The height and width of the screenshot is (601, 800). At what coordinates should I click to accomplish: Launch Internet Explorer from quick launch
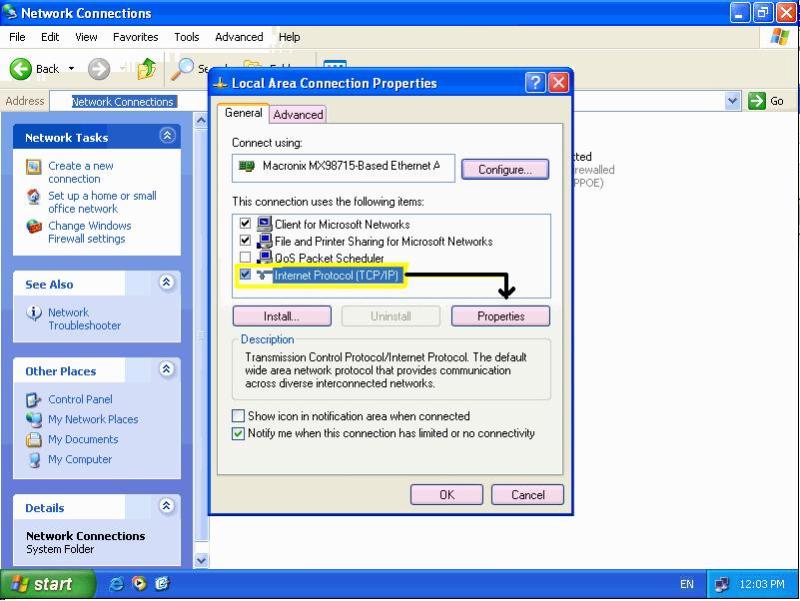pyautogui.click(x=116, y=584)
